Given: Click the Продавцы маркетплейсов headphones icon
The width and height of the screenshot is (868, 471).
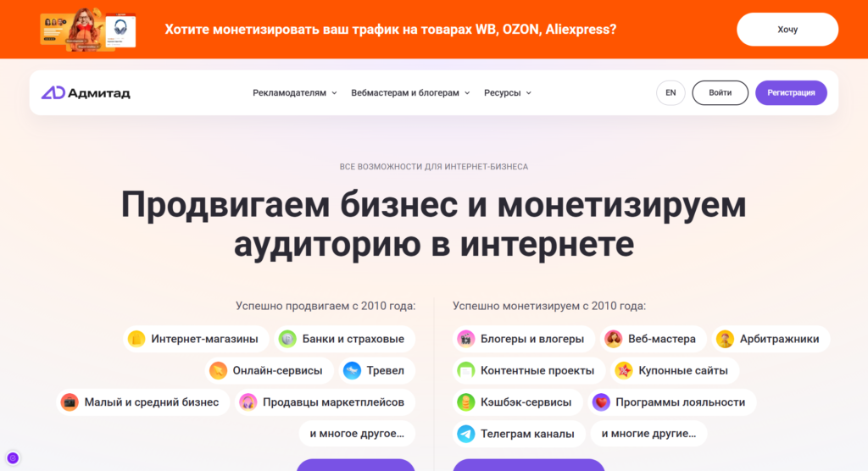Looking at the screenshot, I should click(248, 402).
